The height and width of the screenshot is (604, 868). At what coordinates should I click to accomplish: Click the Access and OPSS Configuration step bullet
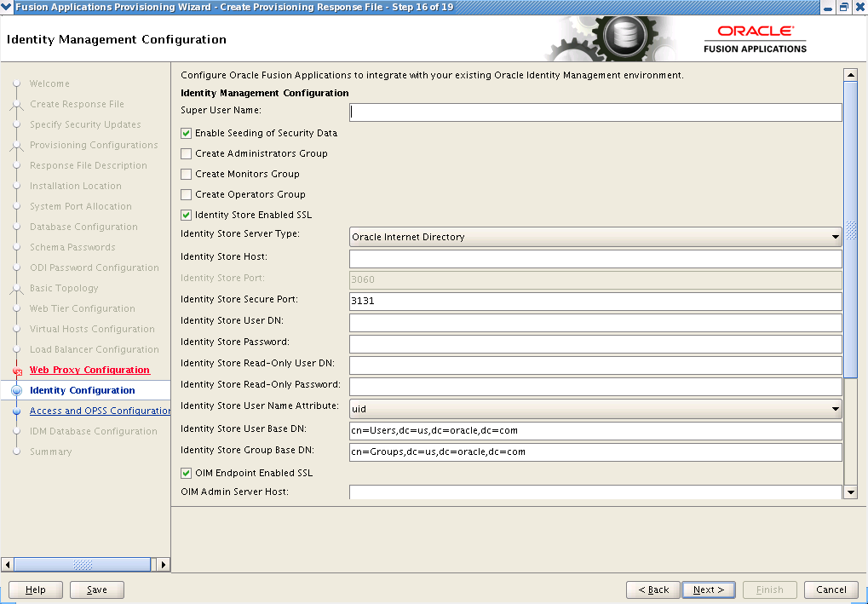point(16,411)
